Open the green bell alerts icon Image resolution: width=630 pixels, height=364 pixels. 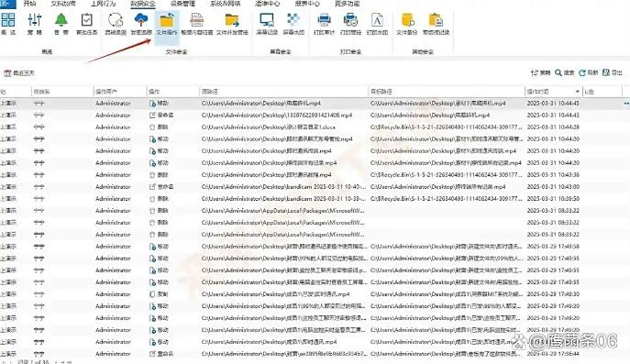[x=61, y=19]
